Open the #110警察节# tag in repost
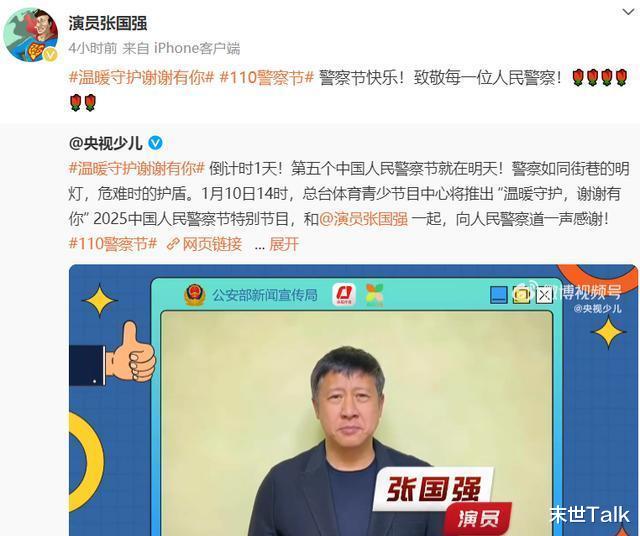The image size is (640, 536). pyautogui.click(x=113, y=244)
